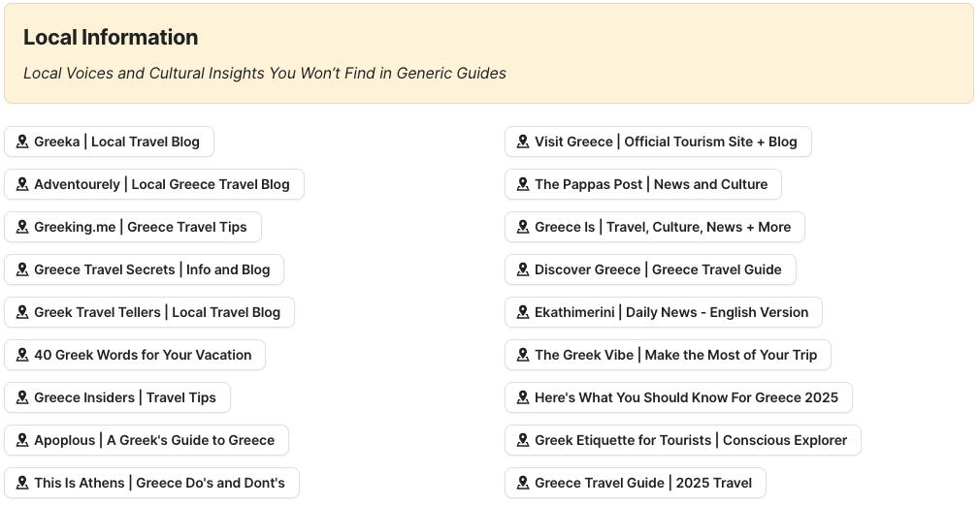
Task: Visit the 40 Greek Words for Your Vacation link
Action: [x=143, y=355]
